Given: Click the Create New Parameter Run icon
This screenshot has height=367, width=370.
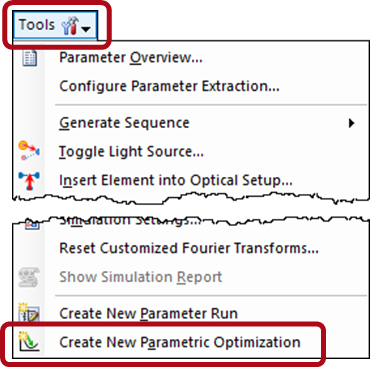Looking at the screenshot, I should [29, 313].
